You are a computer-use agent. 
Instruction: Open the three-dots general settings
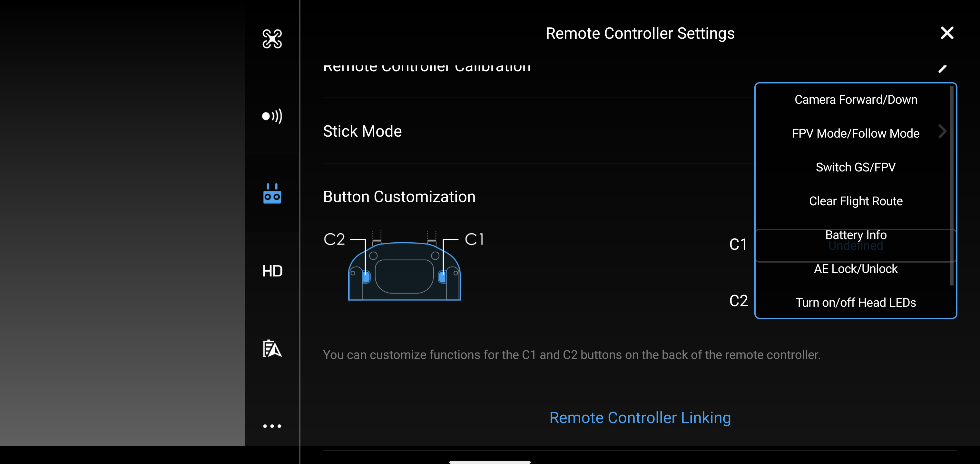(x=272, y=426)
